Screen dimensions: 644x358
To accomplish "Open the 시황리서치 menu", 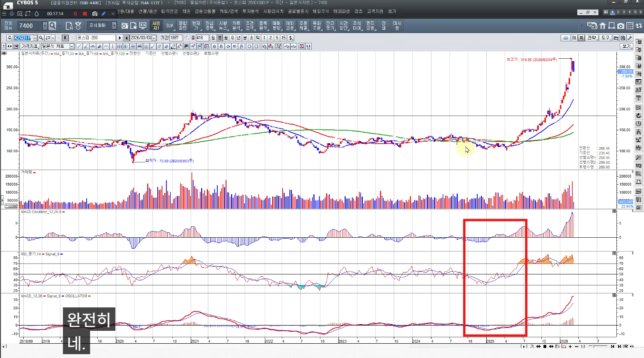I will [274, 11].
